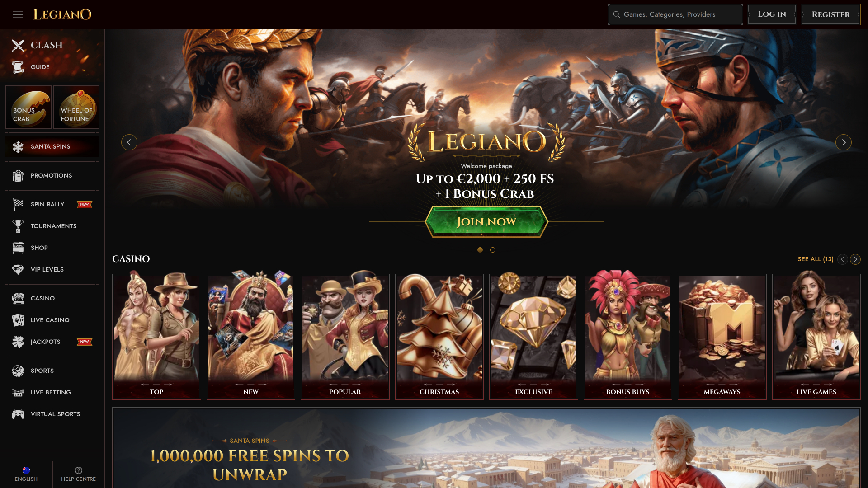The height and width of the screenshot is (488, 868).
Task: Open Spin Rally menu item
Action: tap(52, 204)
